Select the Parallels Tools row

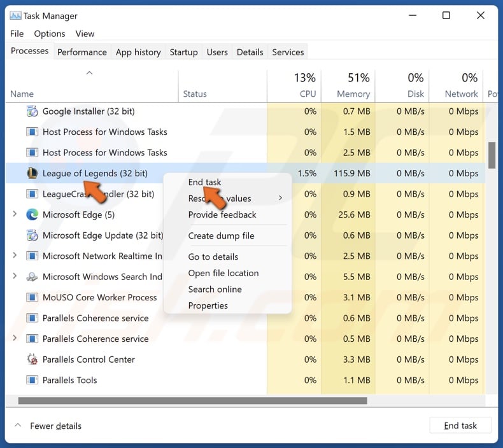coord(245,380)
